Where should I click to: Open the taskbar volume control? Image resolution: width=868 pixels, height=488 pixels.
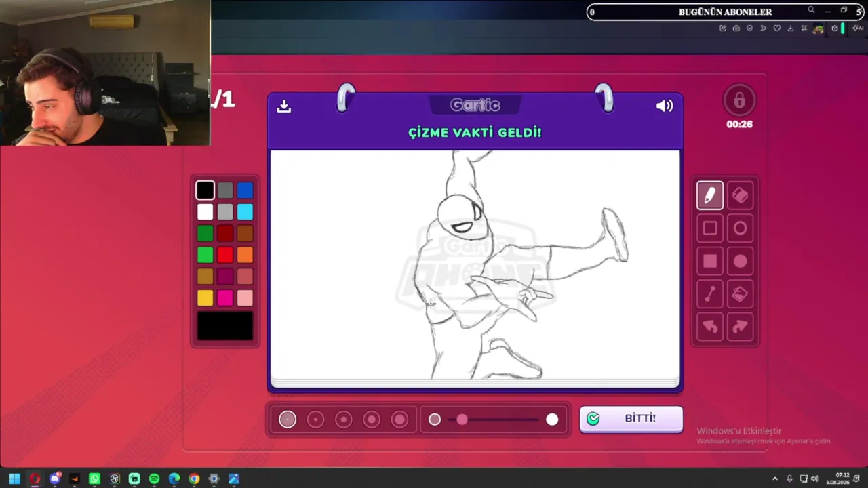pos(814,479)
